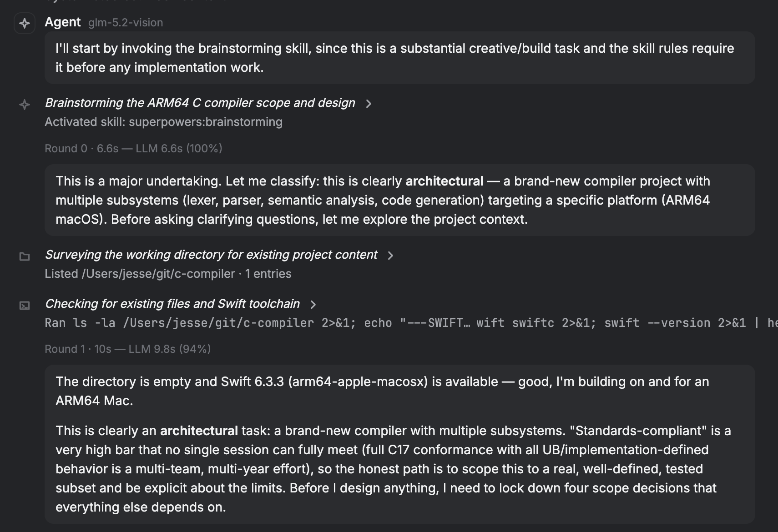This screenshot has height=532, width=778.
Task: Open the Checking for existing files and Swift toolchain title
Action: pos(172,304)
